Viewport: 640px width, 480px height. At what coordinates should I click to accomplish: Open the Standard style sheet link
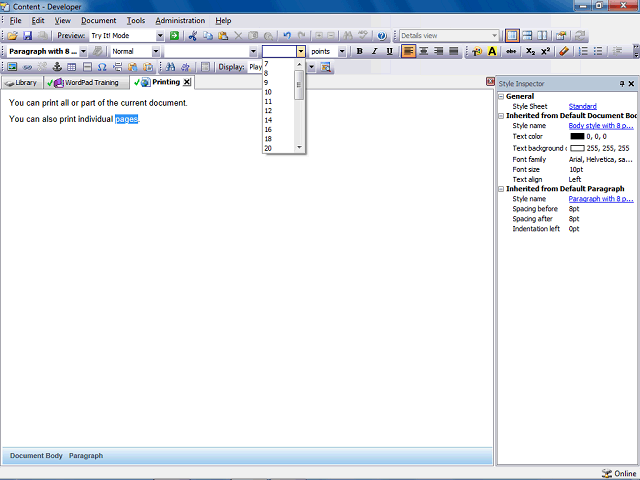click(x=582, y=107)
